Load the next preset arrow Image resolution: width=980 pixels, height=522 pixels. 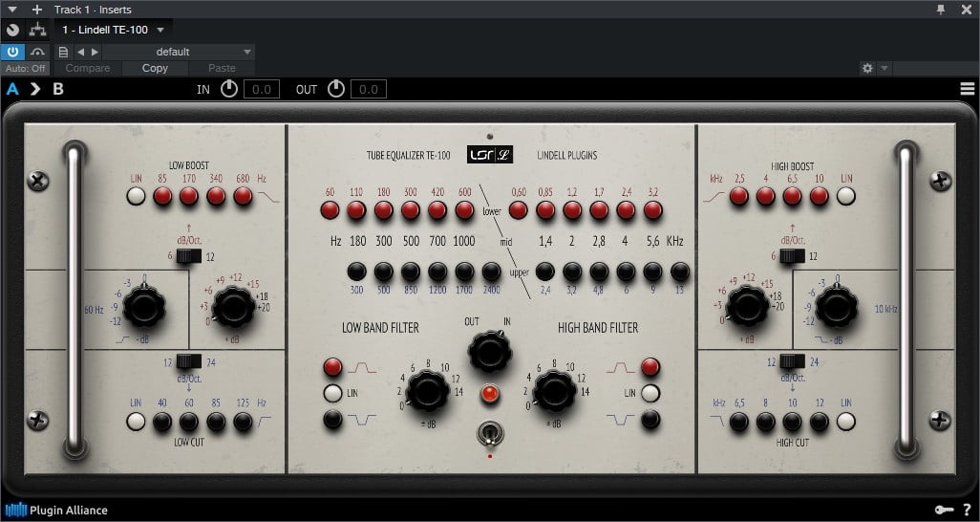(95, 52)
